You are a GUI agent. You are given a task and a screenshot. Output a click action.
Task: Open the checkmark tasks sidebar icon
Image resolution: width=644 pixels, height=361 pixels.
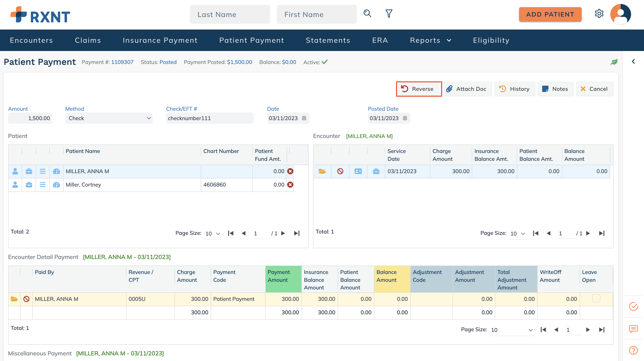[x=633, y=306]
